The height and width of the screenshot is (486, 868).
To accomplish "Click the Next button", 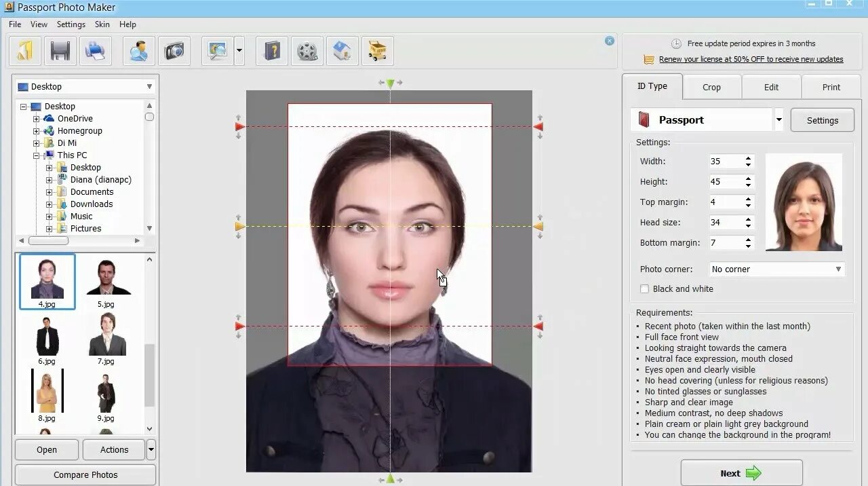I will coord(742,473).
